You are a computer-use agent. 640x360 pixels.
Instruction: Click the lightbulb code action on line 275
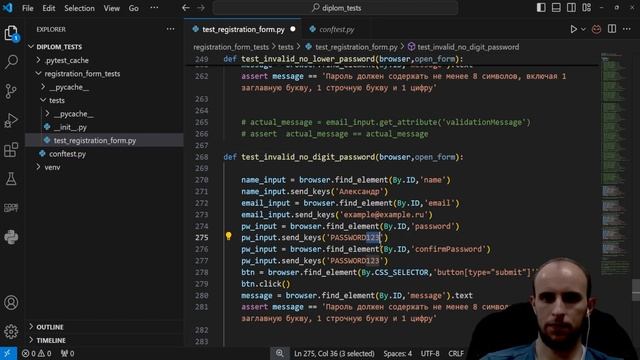tap(229, 236)
